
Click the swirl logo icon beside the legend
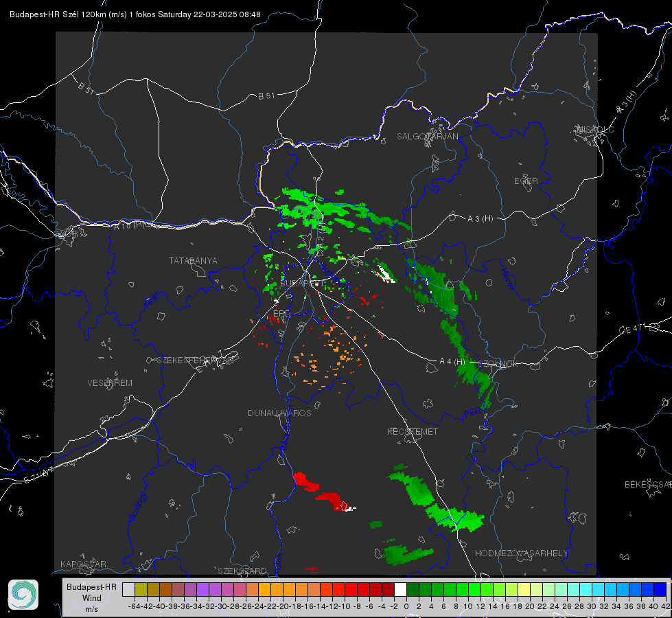pyautogui.click(x=23, y=595)
